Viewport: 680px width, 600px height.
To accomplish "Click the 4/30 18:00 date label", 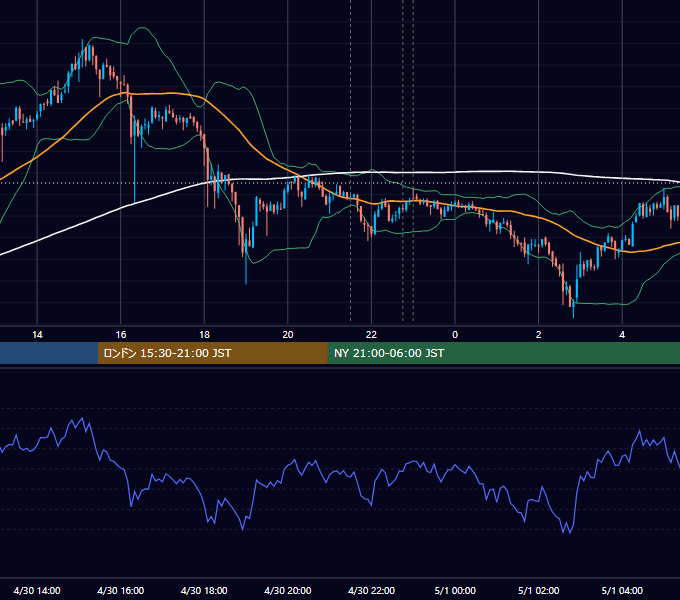I will tap(204, 590).
